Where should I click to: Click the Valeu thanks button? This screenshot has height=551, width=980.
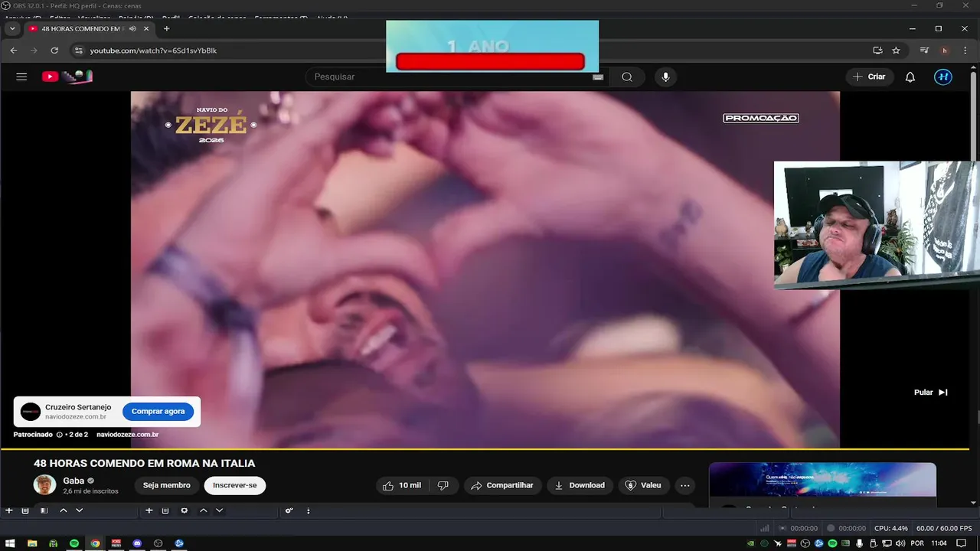643,485
